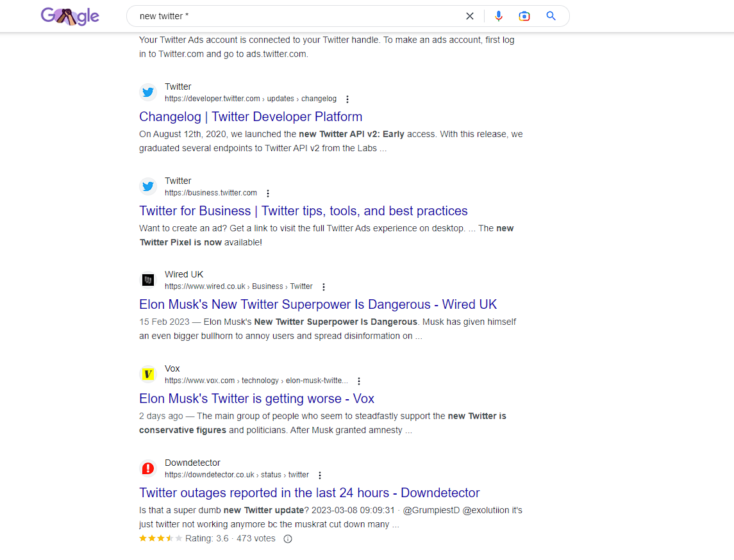Click the yellow Vox favicon
The height and width of the screenshot is (560, 734).
[x=148, y=374]
